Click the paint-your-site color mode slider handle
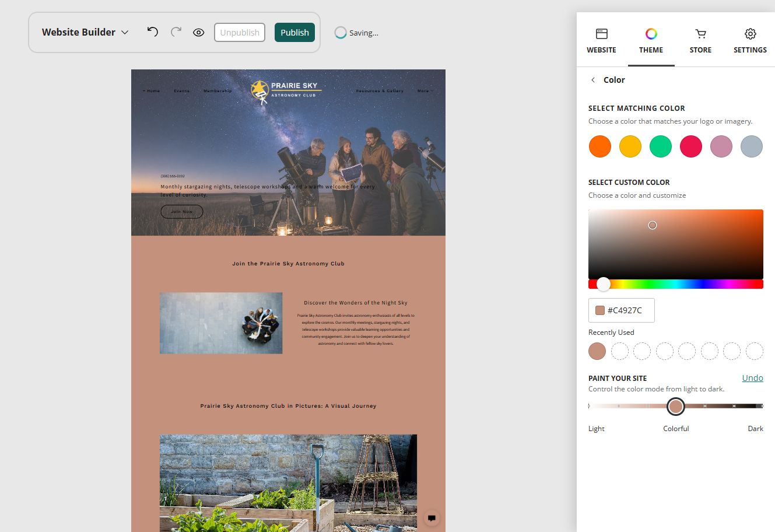The height and width of the screenshot is (532, 775). click(x=676, y=407)
